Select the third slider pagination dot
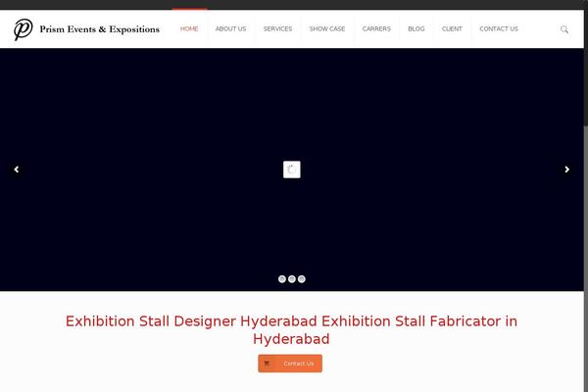 tap(302, 279)
